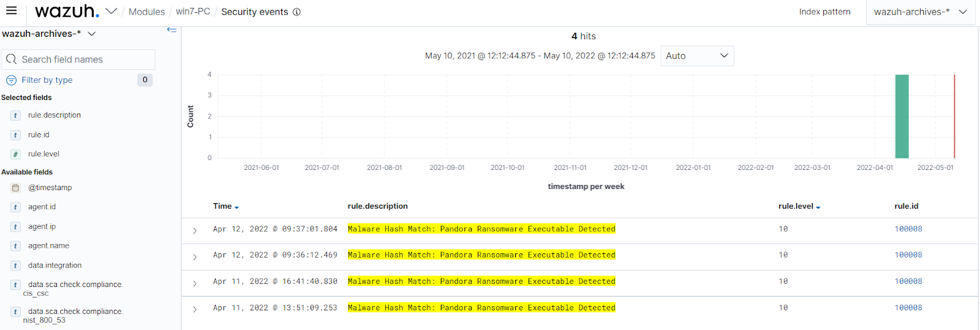
Task: Click the red current-time marker line
Action: pyautogui.click(x=954, y=117)
